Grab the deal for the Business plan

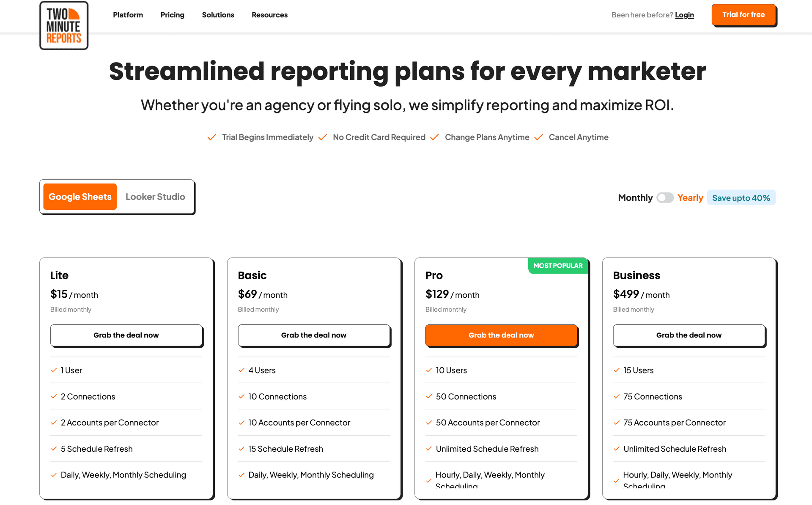689,335
